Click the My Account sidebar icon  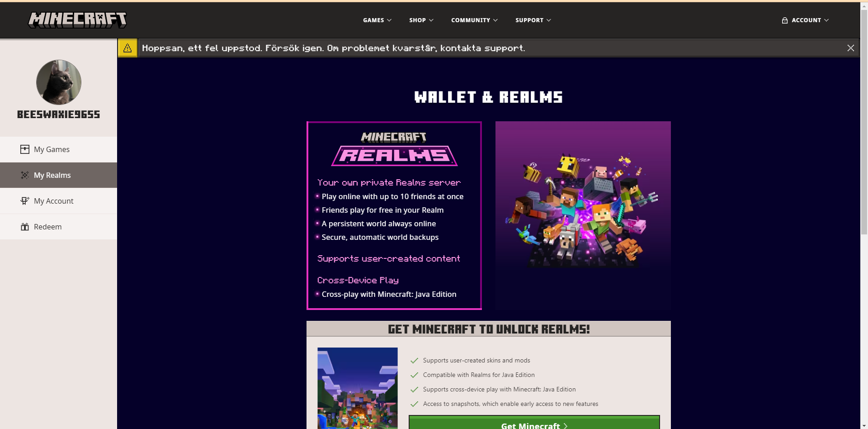tap(25, 201)
